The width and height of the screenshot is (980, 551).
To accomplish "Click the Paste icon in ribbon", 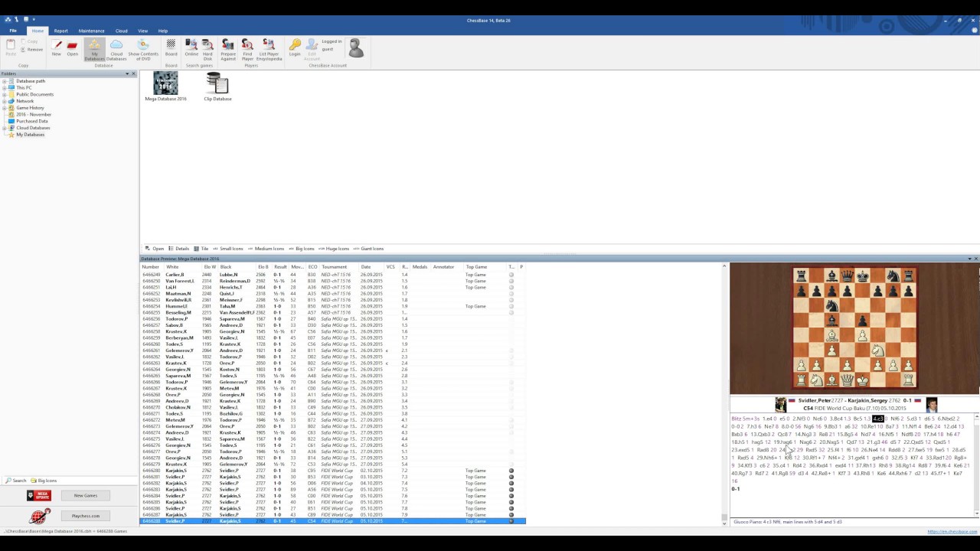I will point(11,47).
